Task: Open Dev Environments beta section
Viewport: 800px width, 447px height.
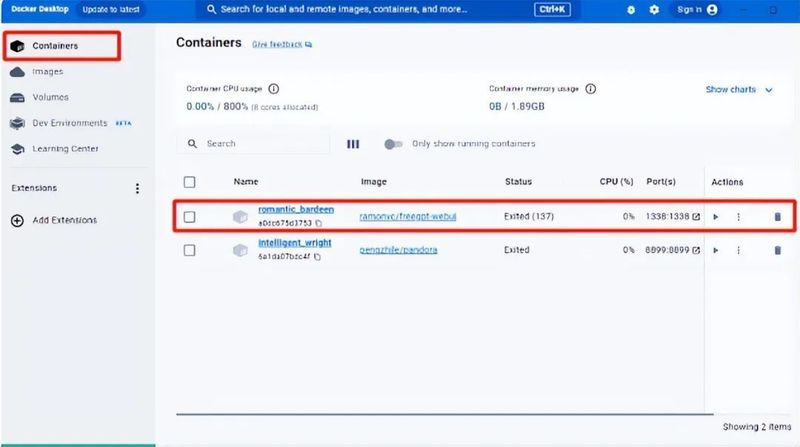Action: pyautogui.click(x=70, y=123)
